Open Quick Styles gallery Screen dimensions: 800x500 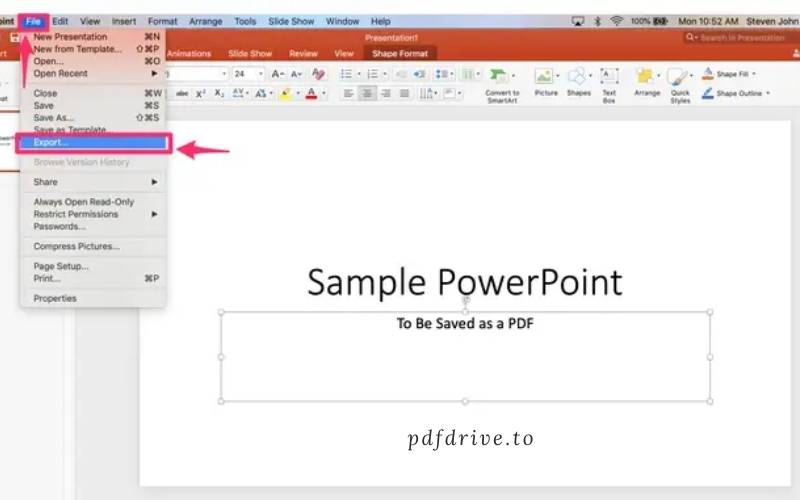680,85
